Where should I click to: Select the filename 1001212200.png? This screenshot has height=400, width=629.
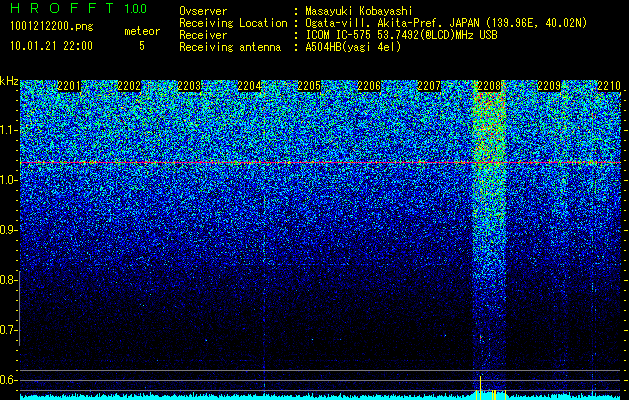click(52, 27)
